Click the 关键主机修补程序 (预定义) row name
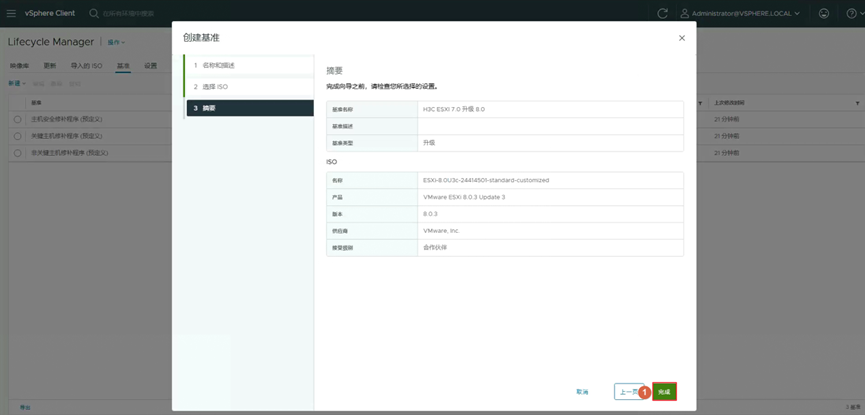This screenshot has height=415, width=865. coord(67,136)
